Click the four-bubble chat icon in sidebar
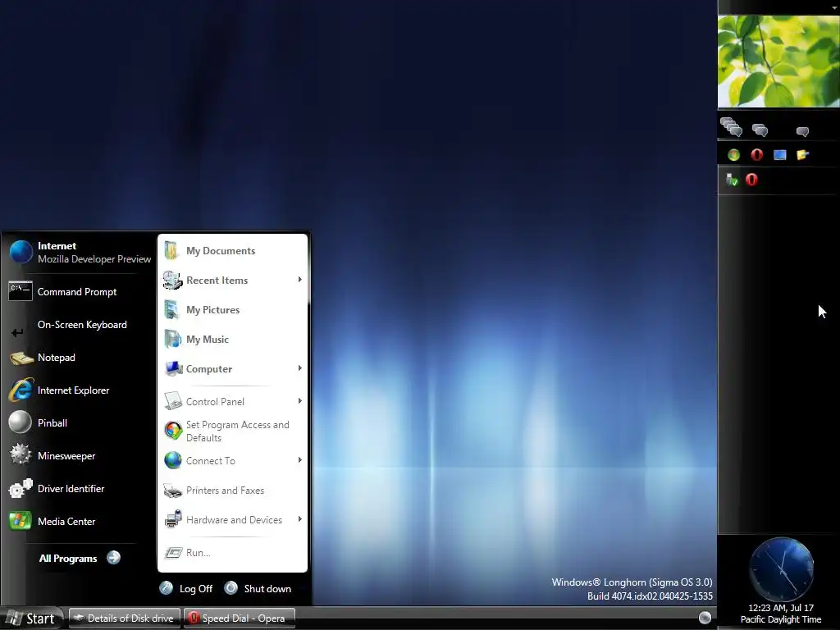 731,127
